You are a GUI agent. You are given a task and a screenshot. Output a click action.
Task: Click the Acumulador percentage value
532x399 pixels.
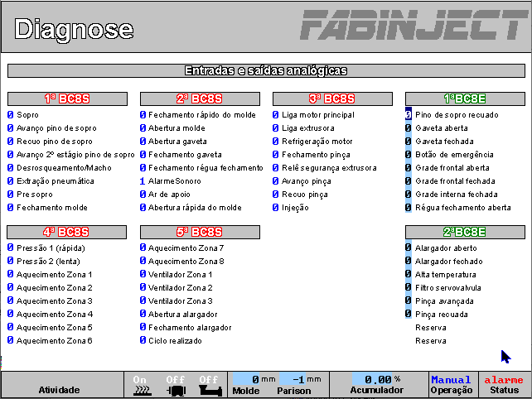point(378,379)
